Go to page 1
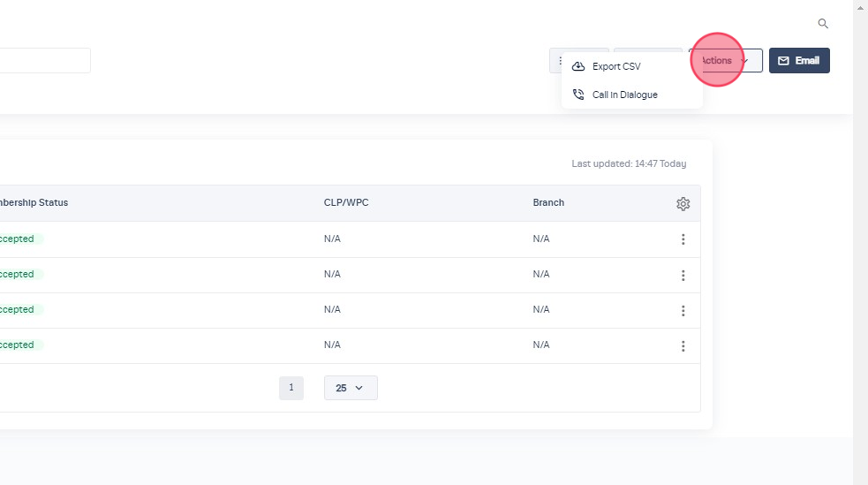868x485 pixels. tap(291, 388)
